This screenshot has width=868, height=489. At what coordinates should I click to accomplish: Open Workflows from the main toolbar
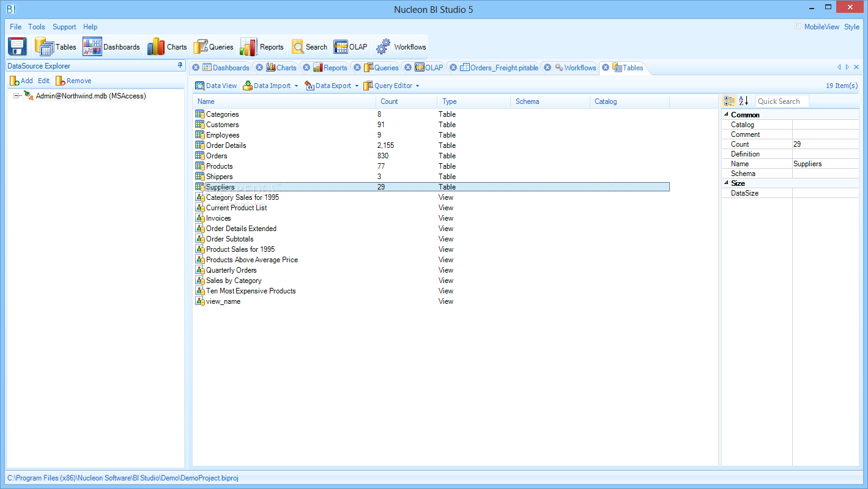coord(401,46)
